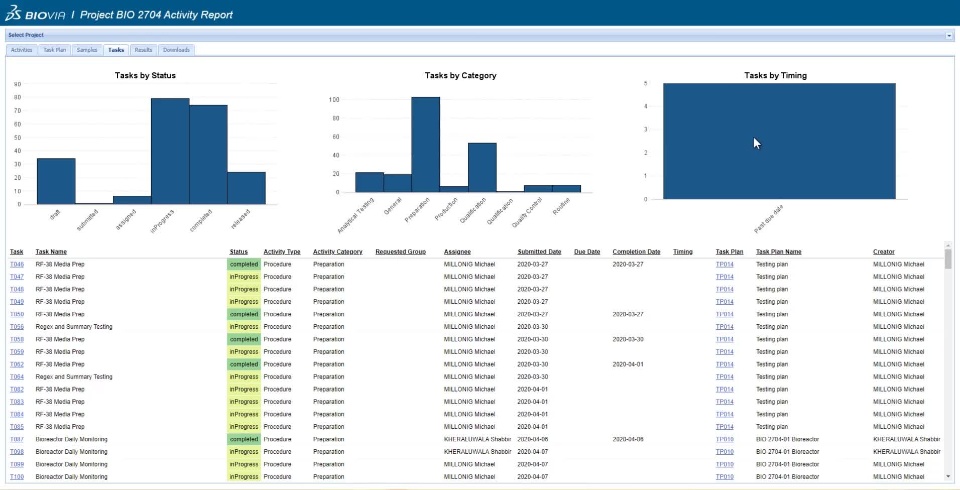Image resolution: width=960 pixels, height=490 pixels.
Task: Open task link T082
Action: (x=17, y=389)
